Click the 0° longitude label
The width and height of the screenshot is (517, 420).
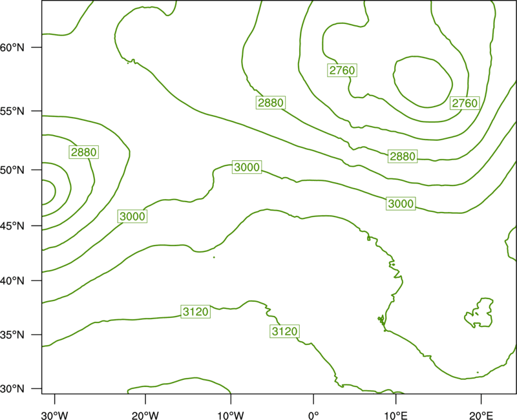313,415
